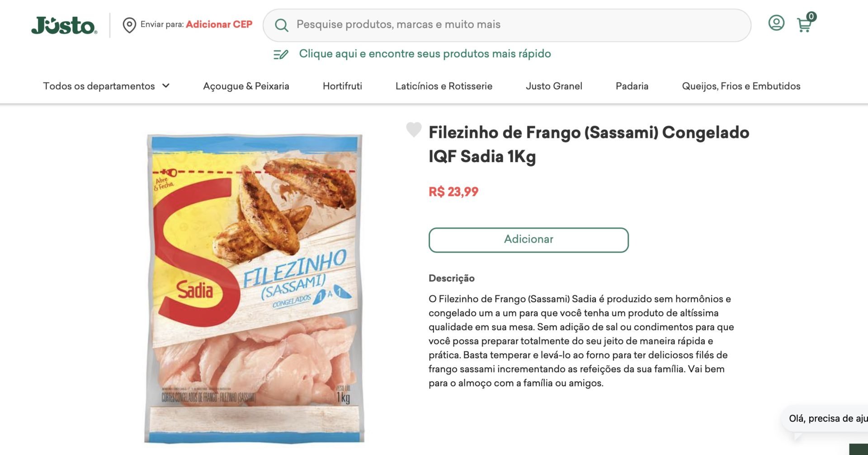Go to Laticínios e Rotisserie

pos(444,86)
